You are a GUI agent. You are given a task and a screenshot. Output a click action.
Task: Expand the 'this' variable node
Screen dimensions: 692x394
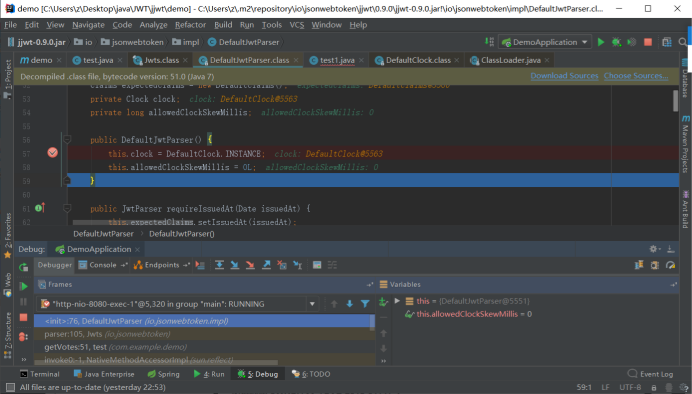click(397, 301)
